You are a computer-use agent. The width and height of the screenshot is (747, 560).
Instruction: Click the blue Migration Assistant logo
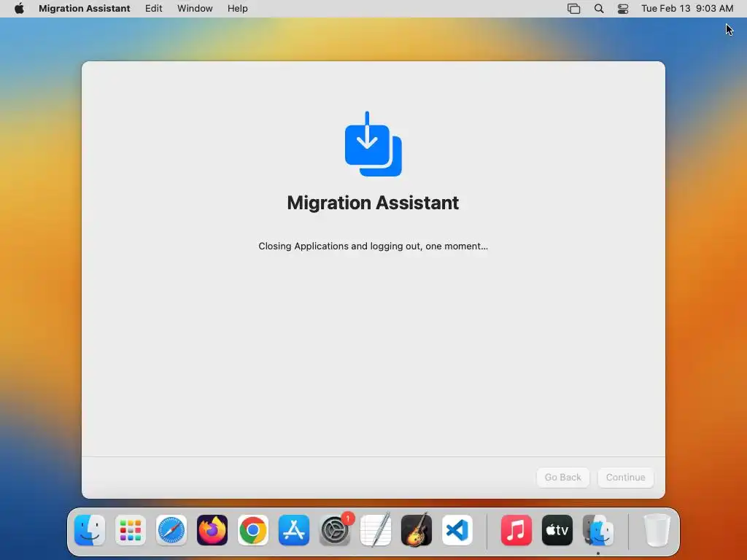coord(373,144)
